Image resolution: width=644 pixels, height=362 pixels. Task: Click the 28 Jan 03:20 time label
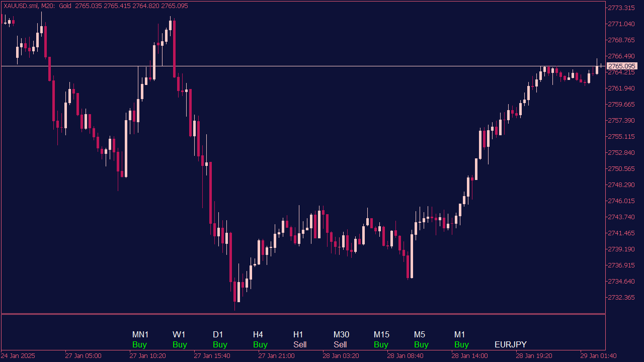(341, 355)
